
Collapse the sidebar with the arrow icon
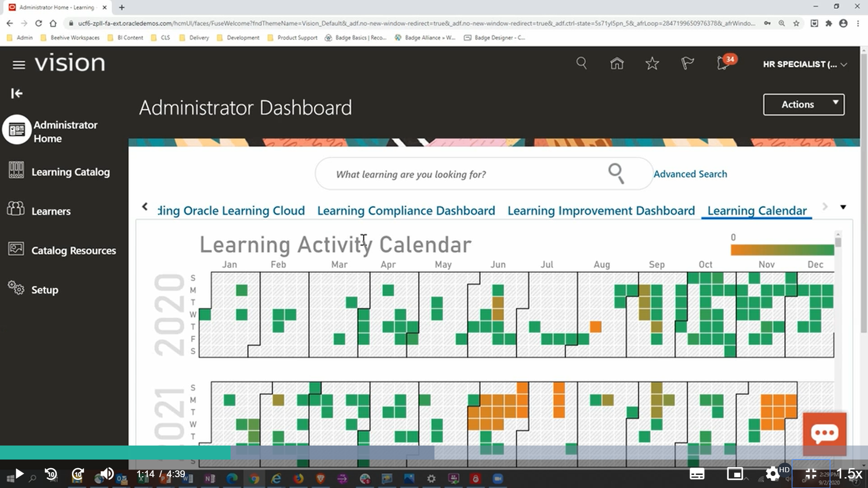16,93
